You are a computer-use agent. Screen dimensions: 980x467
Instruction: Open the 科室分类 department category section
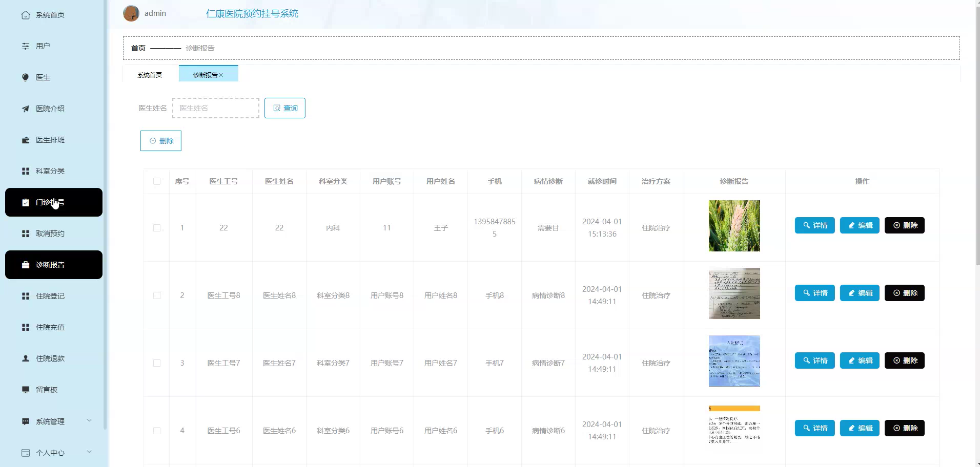coord(50,171)
